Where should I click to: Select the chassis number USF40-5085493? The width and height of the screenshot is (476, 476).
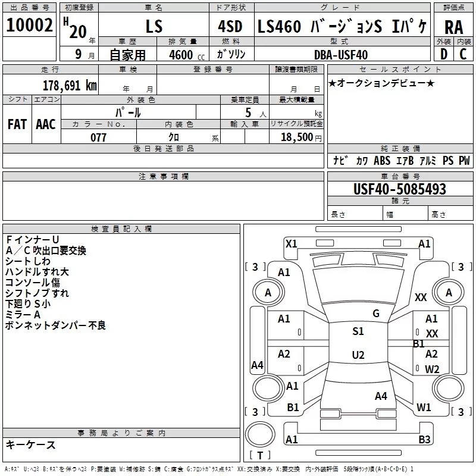(400, 189)
